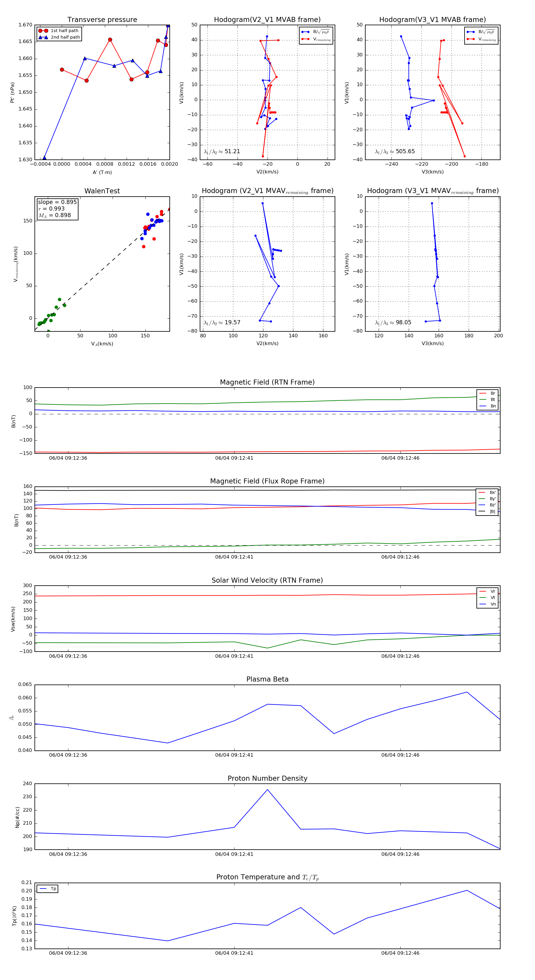535x980 pixels.
Task: Click V_remaining legend entry in V3_V1 MVAB hodogram
Action: [482, 39]
